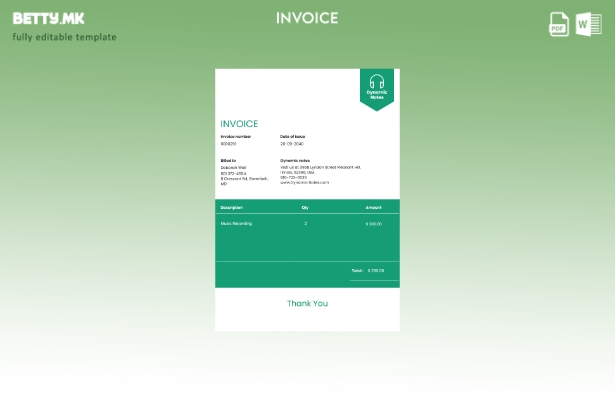Screen dimensions: 615x400
Task: Click the www.dynamicnotes.com website line
Action: (304, 182)
